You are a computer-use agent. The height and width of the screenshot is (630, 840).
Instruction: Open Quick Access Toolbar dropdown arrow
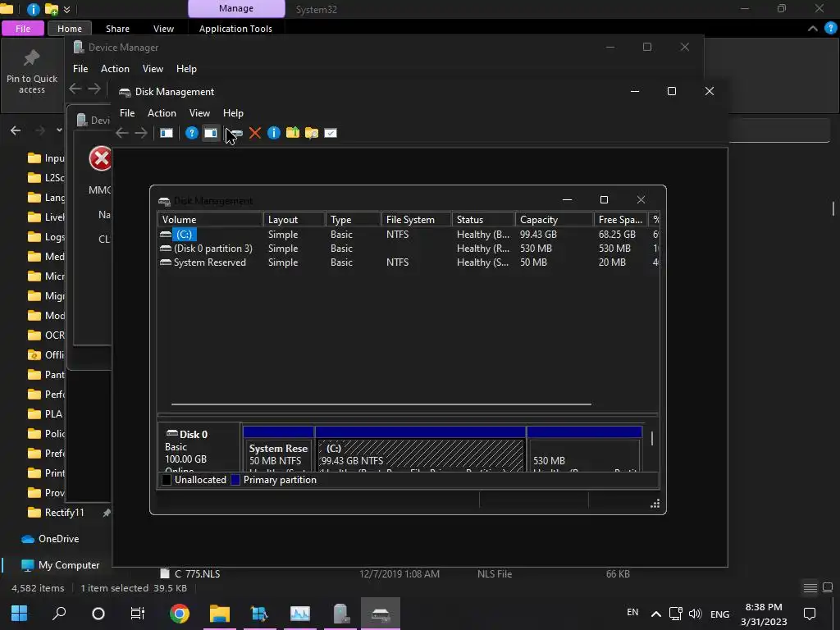(67, 9)
